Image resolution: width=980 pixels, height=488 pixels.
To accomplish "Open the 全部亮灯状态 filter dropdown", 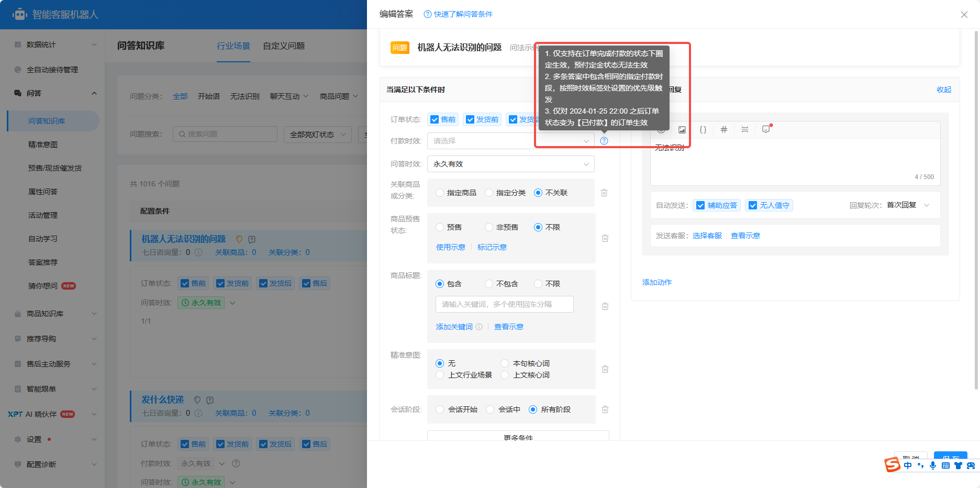I will [x=318, y=135].
